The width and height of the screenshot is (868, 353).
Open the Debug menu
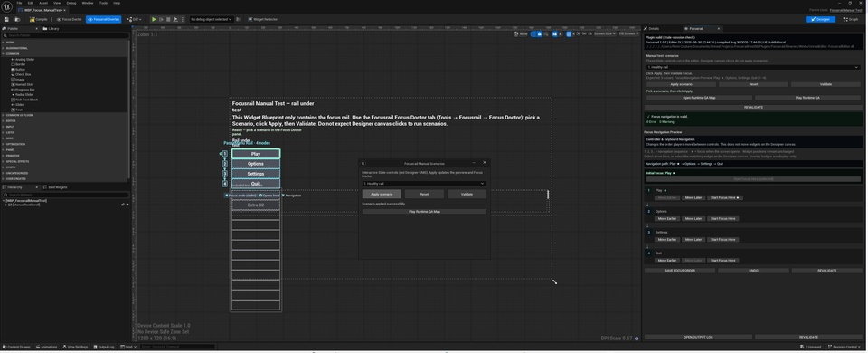[71, 3]
